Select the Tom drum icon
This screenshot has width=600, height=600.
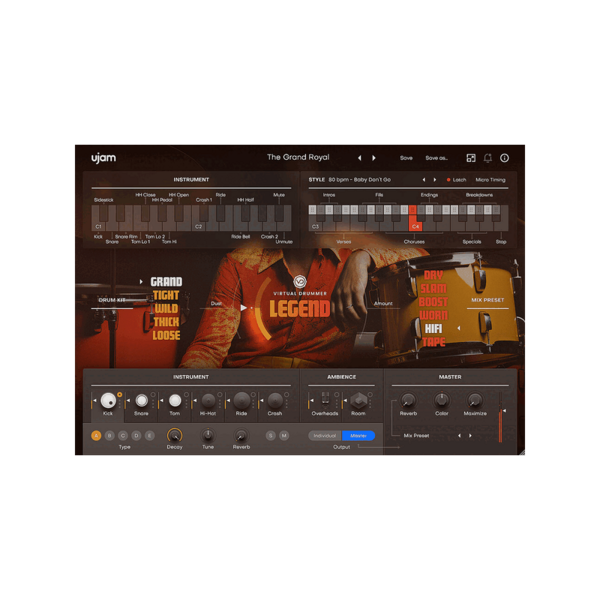175,401
